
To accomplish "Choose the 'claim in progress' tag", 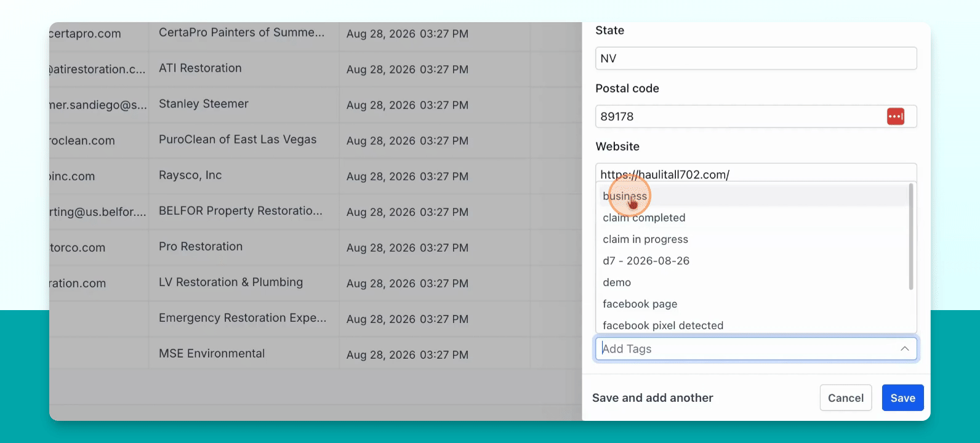I will (x=753, y=239).
